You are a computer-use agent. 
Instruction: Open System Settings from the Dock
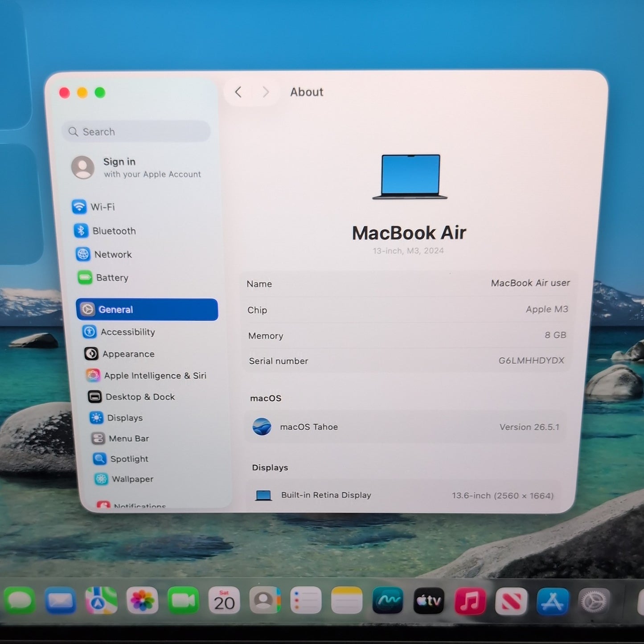coord(594,602)
